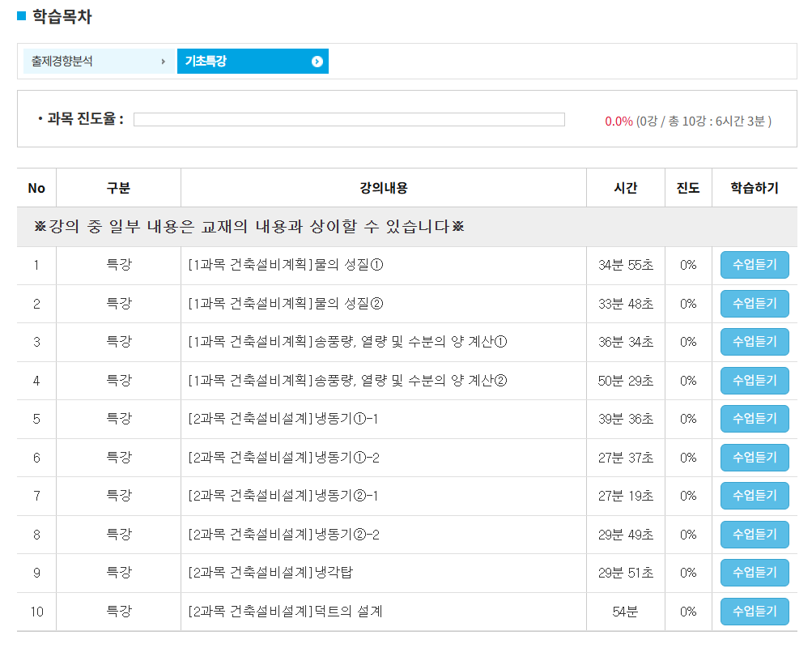Click the 학습하기 column header

point(754,188)
